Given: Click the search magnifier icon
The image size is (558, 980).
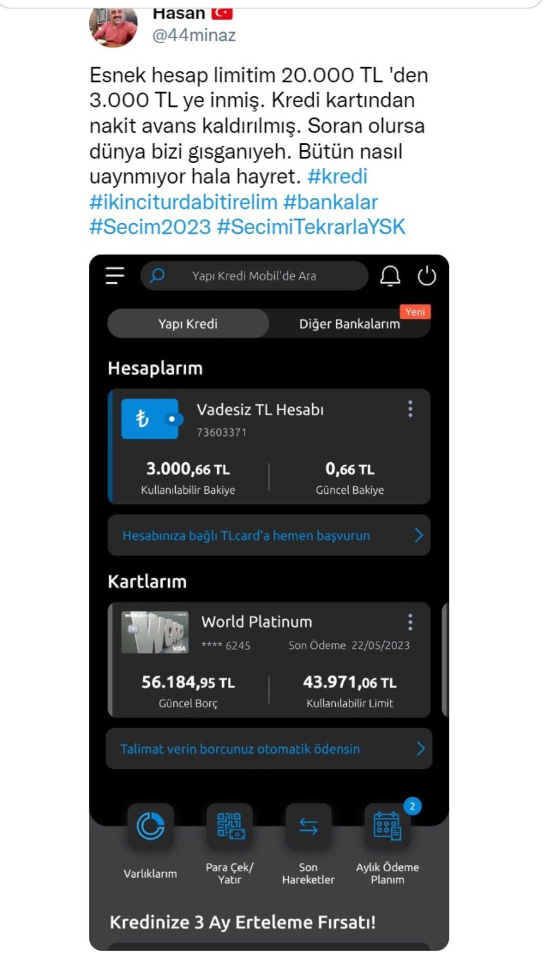Looking at the screenshot, I should coord(157,276).
